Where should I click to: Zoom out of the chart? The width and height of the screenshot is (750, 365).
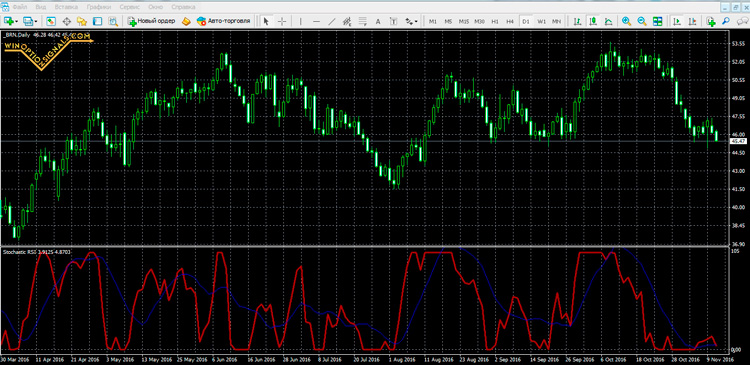[642, 22]
